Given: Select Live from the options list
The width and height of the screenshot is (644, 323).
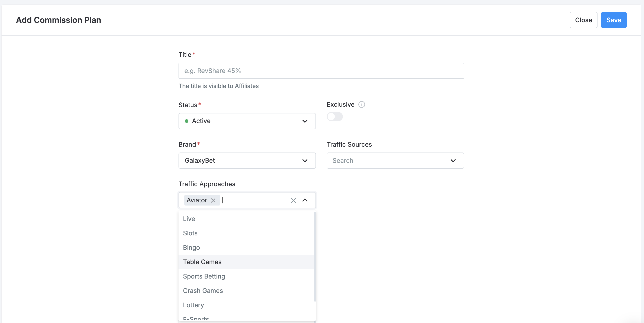Looking at the screenshot, I should (x=246, y=219).
